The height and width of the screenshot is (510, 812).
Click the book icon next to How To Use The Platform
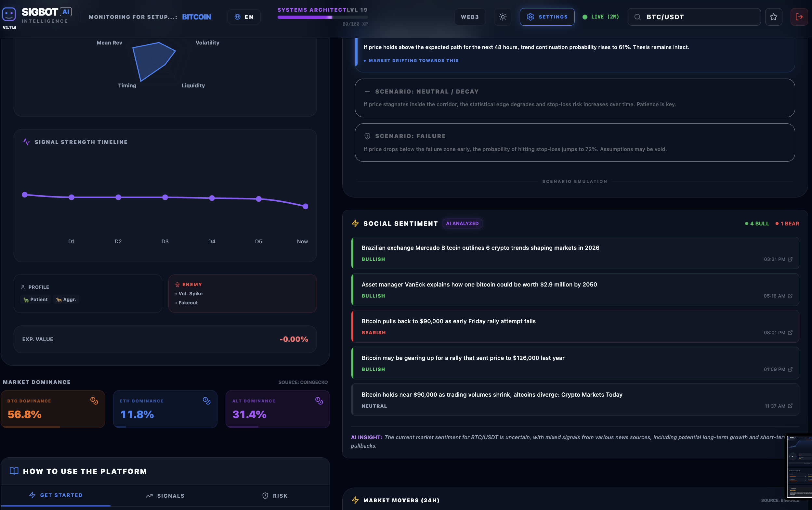14,471
